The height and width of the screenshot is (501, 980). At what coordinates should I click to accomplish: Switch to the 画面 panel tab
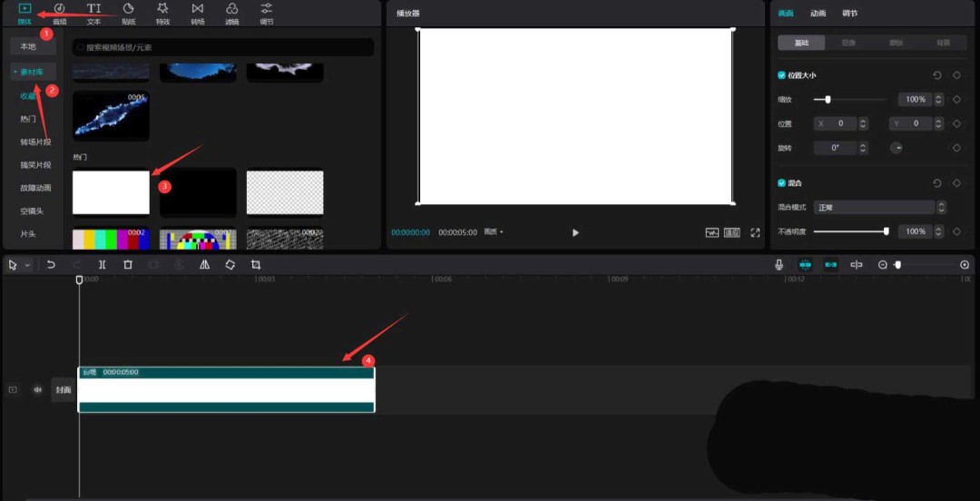click(x=786, y=13)
